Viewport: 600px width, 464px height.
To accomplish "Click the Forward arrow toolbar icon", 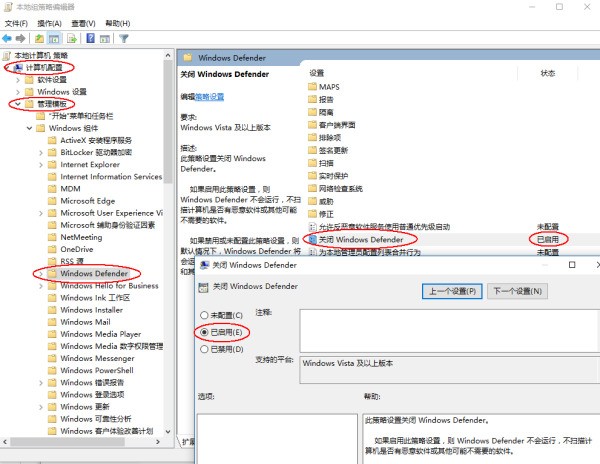I will (x=21, y=38).
